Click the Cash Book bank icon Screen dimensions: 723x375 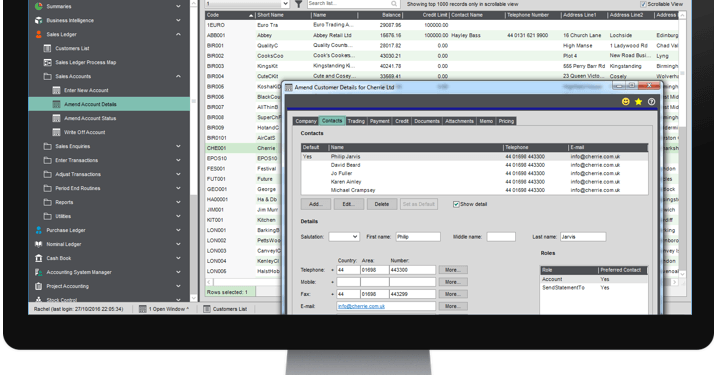[39, 258]
